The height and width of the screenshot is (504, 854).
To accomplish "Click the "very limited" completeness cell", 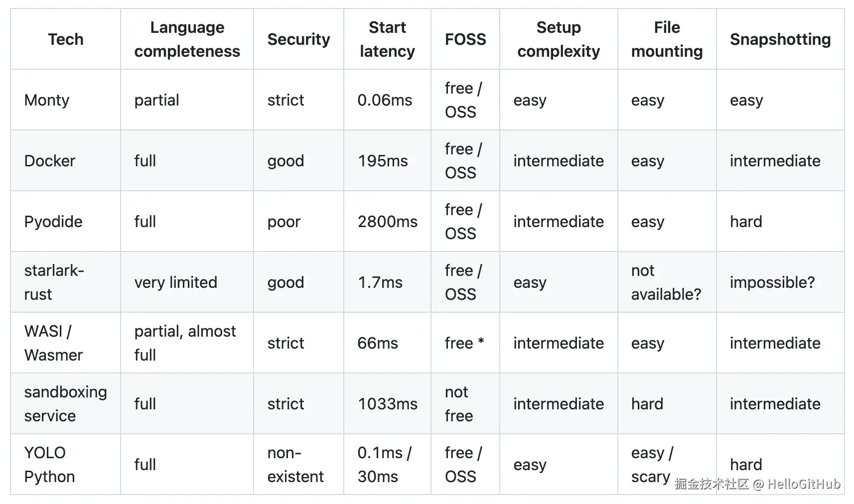I will coord(175,282).
